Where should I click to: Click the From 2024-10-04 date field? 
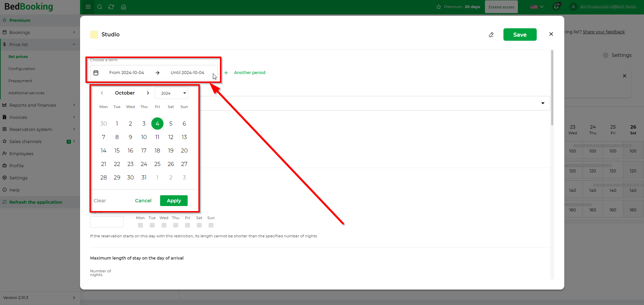(x=126, y=73)
